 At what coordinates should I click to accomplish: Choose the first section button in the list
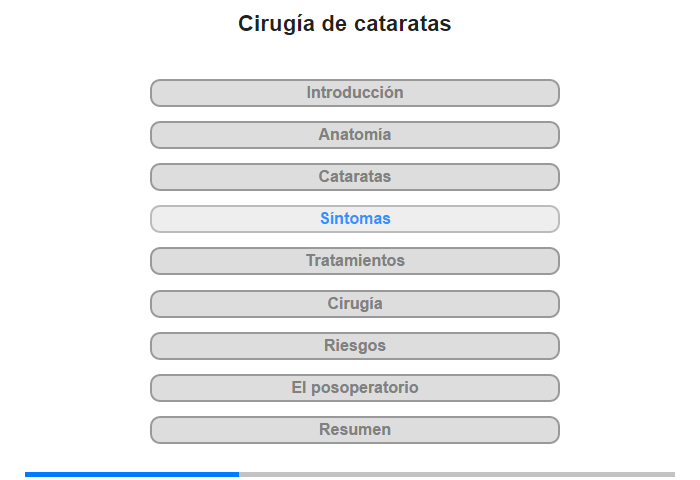point(354,93)
